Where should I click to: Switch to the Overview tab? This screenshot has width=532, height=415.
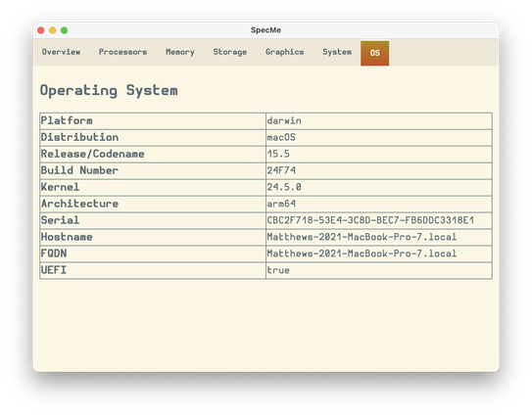tap(61, 52)
